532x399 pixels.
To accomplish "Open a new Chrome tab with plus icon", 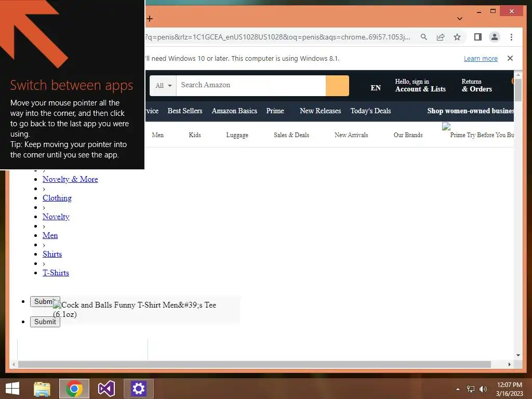I will pyautogui.click(x=150, y=19).
